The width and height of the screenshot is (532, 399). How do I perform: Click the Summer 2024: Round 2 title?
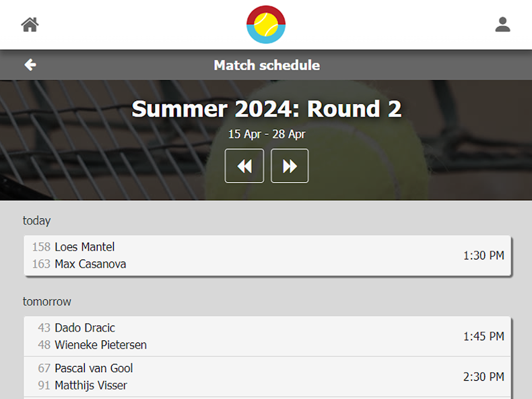click(x=266, y=109)
